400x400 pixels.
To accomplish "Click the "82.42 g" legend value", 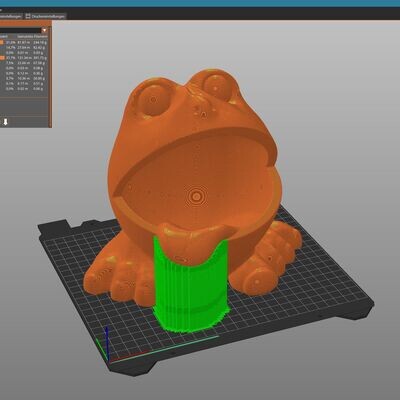I will 40,48.
